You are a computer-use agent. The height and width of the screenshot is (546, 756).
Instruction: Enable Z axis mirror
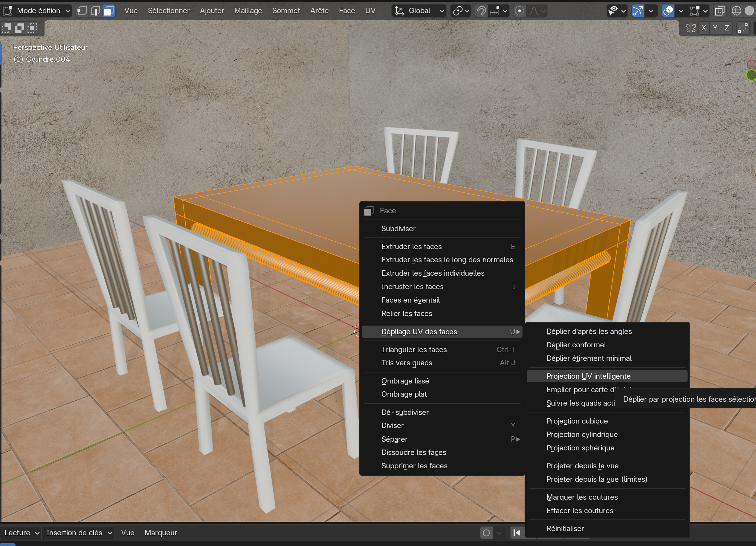pyautogui.click(x=727, y=28)
